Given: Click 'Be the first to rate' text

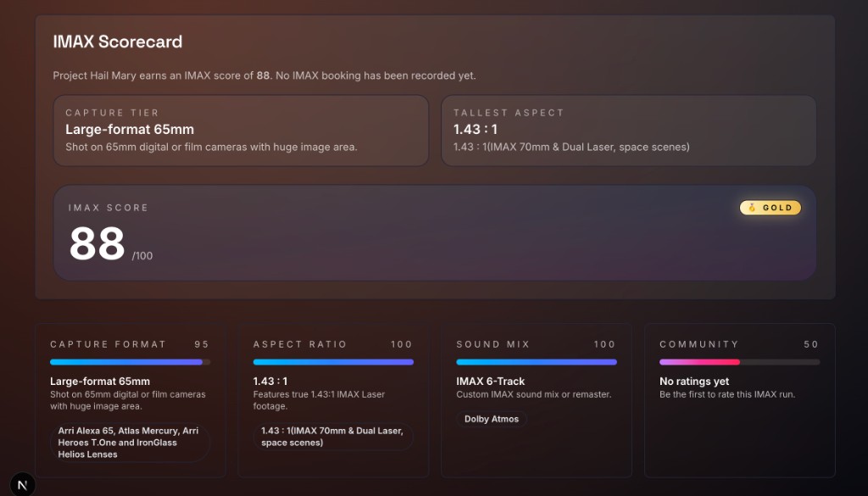Looking at the screenshot, I should click(x=727, y=394).
